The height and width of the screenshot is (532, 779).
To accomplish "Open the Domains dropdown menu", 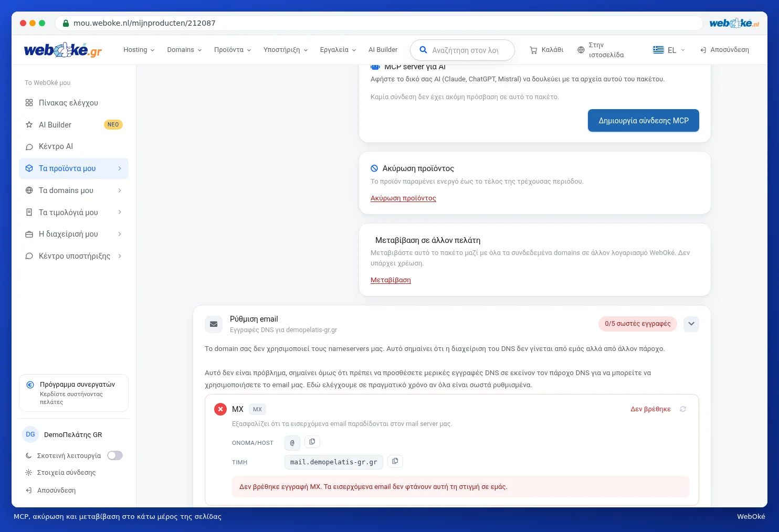I will click(184, 50).
